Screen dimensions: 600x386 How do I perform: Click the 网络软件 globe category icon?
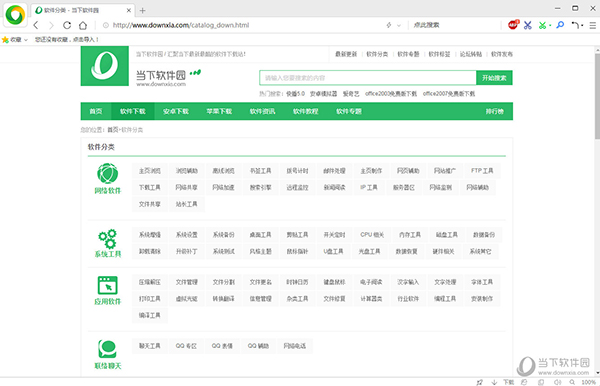pos(108,174)
